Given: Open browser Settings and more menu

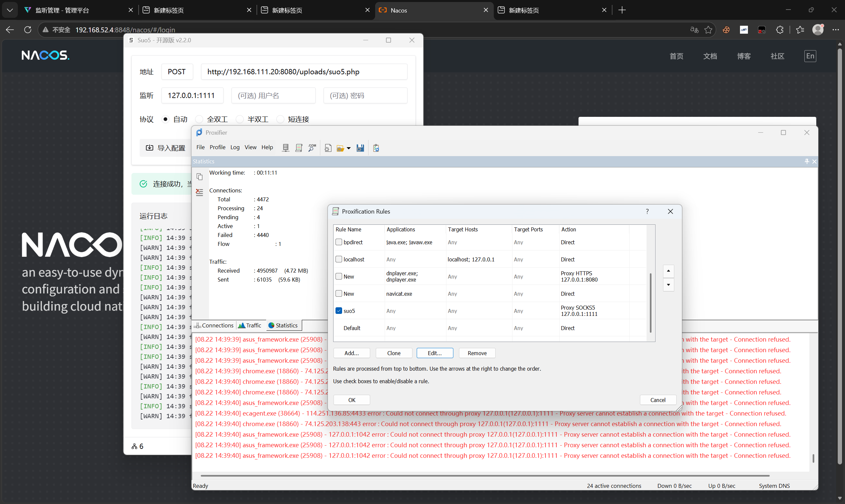Looking at the screenshot, I should point(836,30).
